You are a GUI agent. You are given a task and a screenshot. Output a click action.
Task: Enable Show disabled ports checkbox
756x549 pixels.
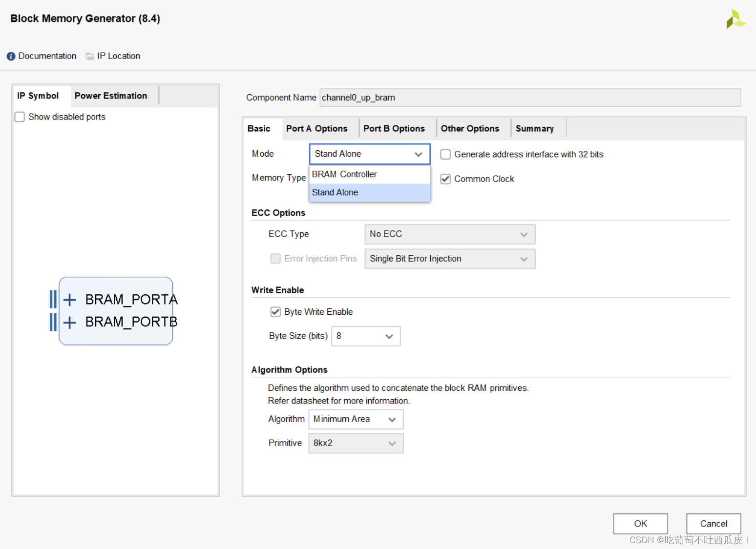tap(20, 117)
